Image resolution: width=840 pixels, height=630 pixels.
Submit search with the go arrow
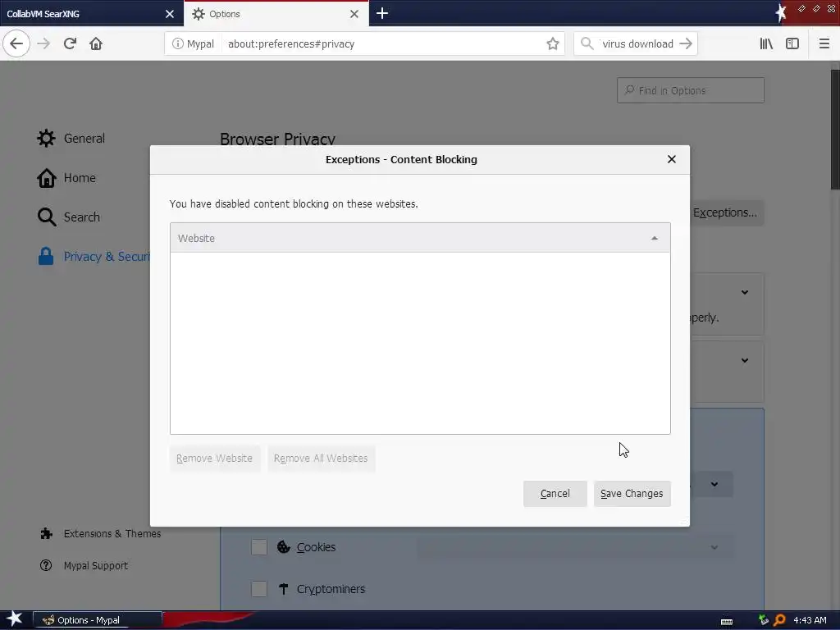tap(686, 44)
